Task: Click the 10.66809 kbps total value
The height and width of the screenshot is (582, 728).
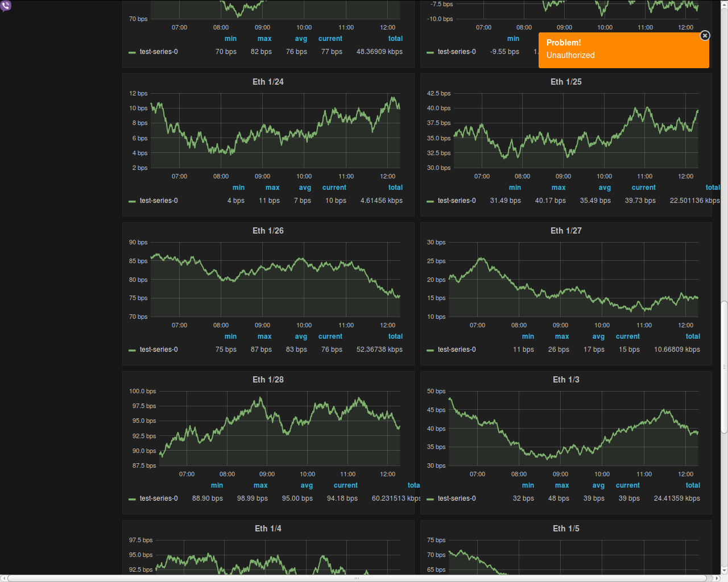Action: [677, 350]
